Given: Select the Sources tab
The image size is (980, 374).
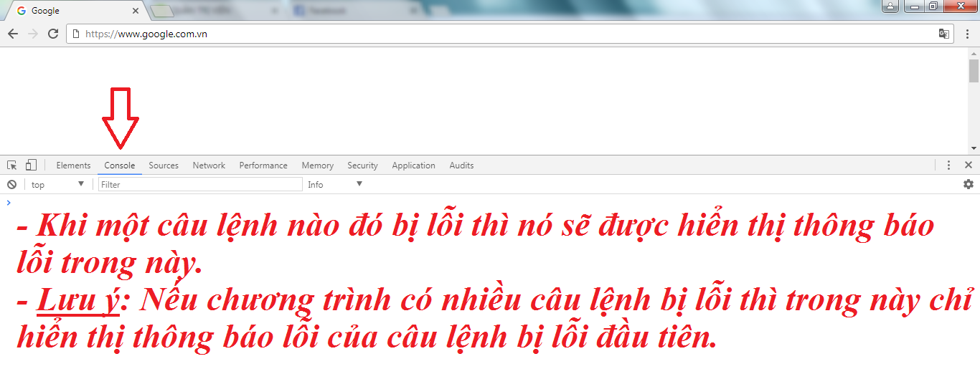Looking at the screenshot, I should pyautogui.click(x=164, y=166).
